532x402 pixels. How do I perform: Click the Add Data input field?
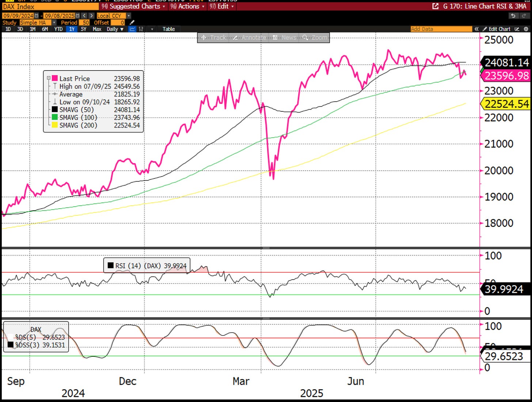point(441,29)
